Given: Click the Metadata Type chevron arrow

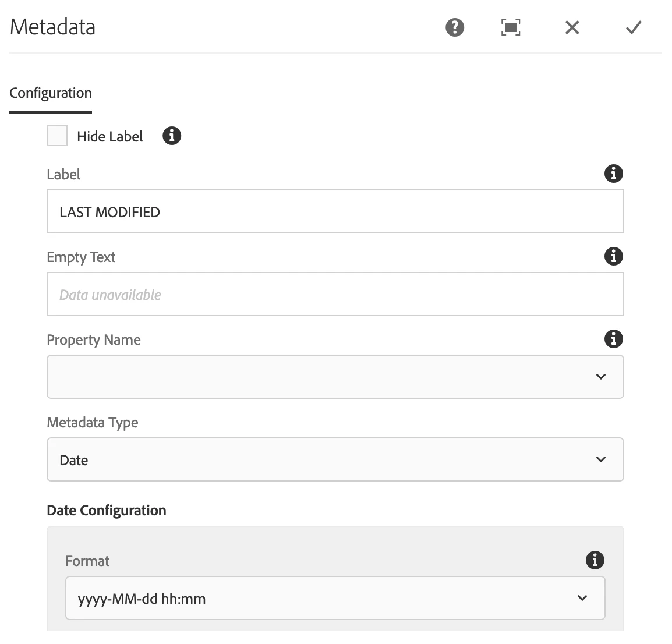Looking at the screenshot, I should [x=601, y=459].
